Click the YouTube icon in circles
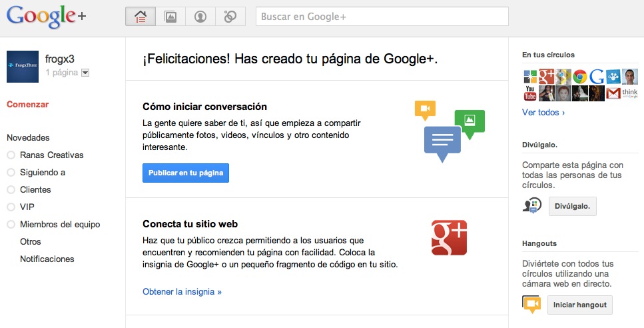Viewport: 644px width, 328px height. coord(530,93)
